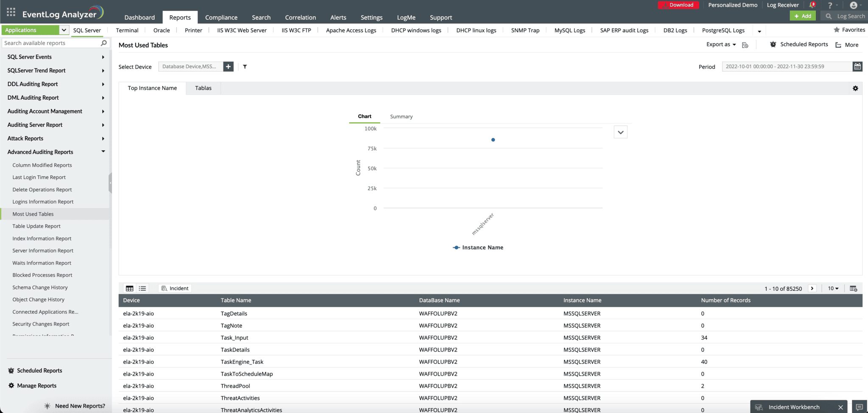Open the Dashboard tab

(140, 17)
